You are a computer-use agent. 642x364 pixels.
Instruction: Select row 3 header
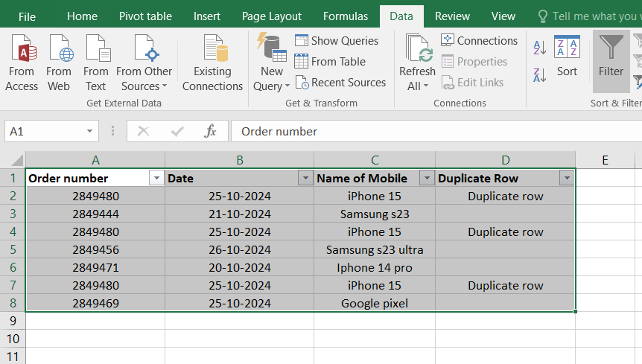tap(13, 214)
